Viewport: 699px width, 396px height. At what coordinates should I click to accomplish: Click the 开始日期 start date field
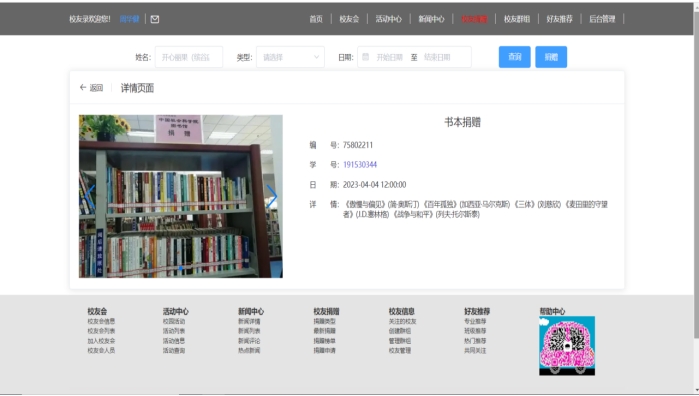pyautogui.click(x=390, y=57)
